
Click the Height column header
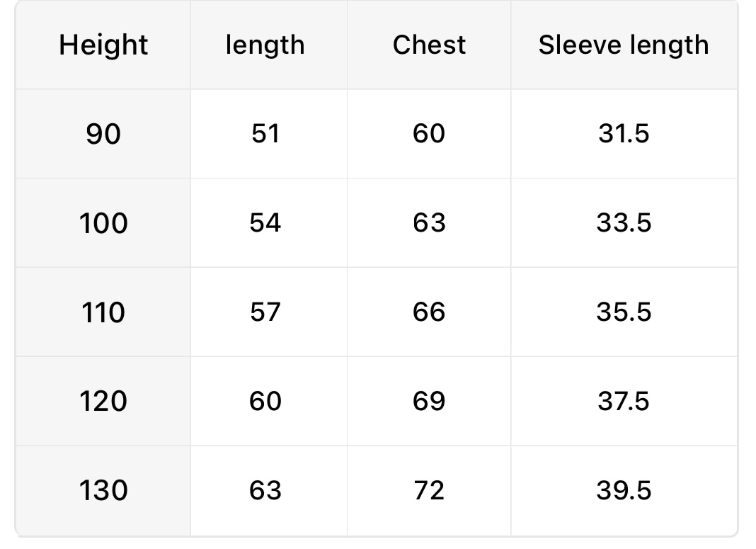(x=103, y=45)
